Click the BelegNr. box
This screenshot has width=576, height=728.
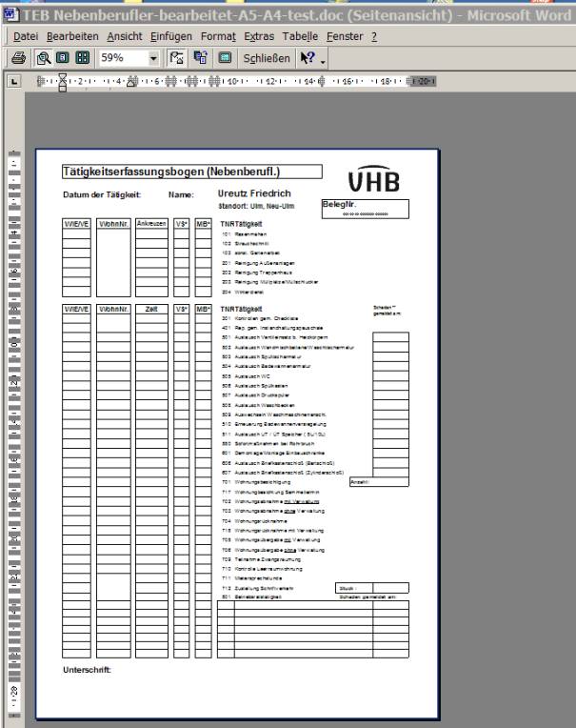(x=366, y=209)
